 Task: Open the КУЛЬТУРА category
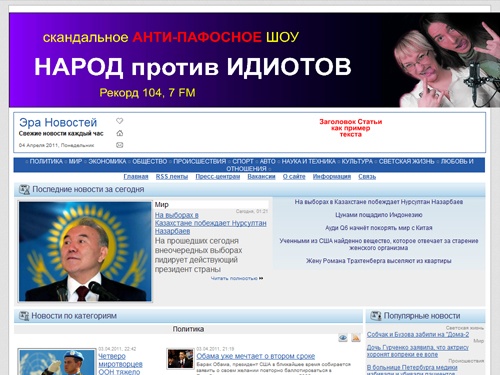point(357,161)
